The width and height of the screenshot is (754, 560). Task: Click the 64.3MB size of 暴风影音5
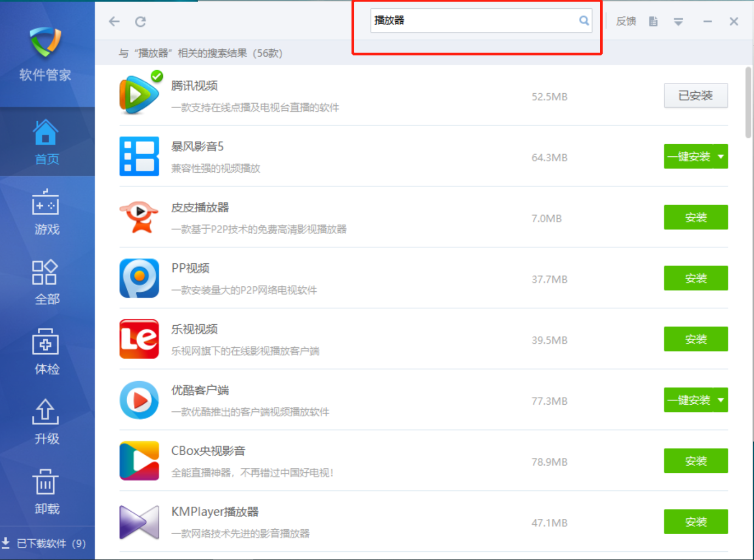[549, 157]
